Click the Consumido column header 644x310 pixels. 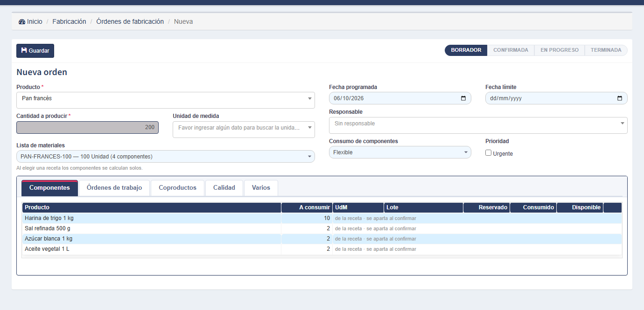point(533,207)
